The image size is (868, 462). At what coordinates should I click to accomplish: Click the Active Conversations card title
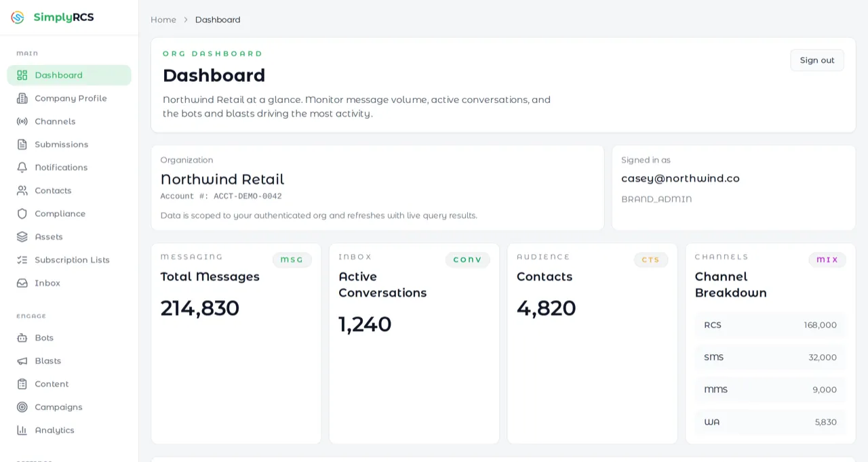(x=382, y=285)
